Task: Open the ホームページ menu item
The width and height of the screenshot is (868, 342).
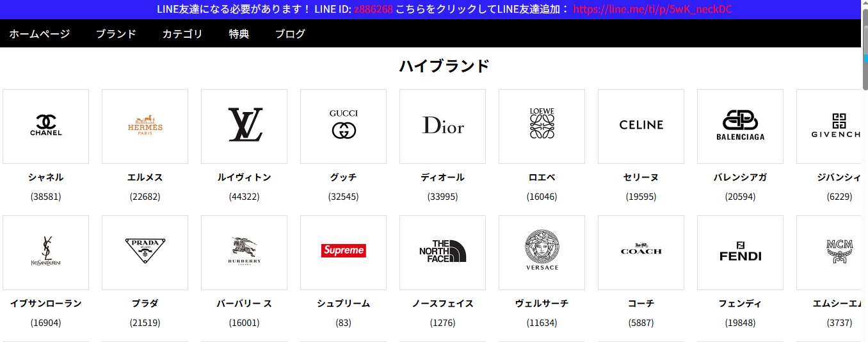Action: (x=39, y=34)
